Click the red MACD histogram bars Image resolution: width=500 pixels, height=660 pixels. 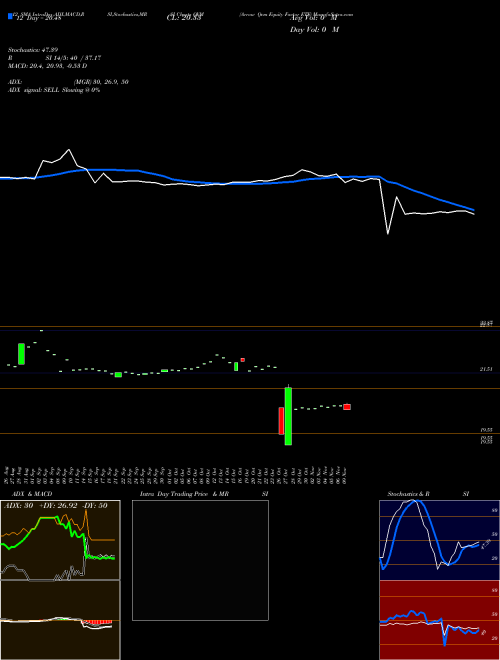click(x=97, y=622)
